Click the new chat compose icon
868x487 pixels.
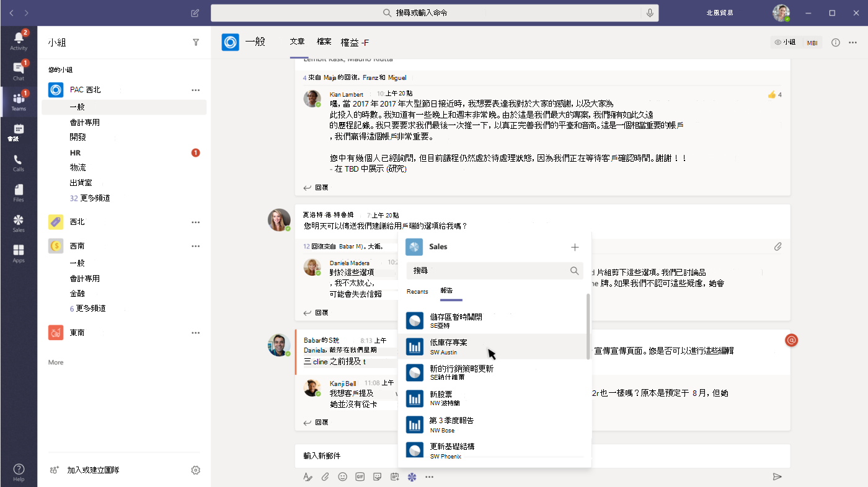(195, 12)
